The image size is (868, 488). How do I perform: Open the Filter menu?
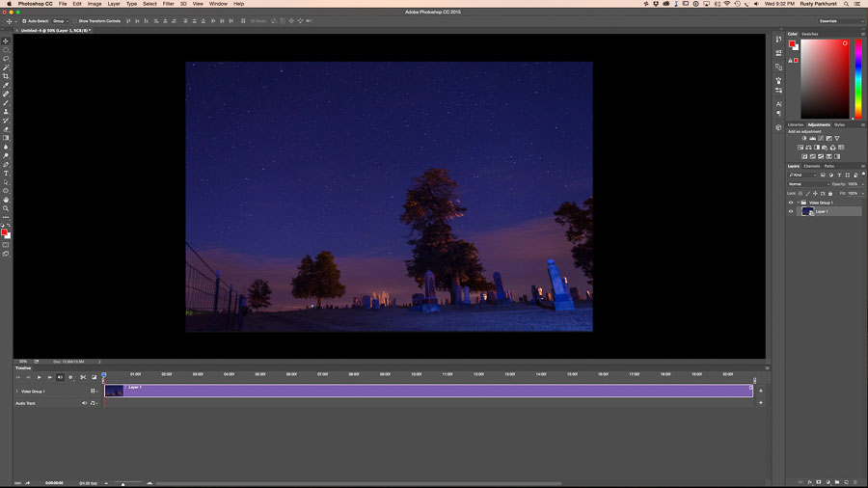click(169, 4)
